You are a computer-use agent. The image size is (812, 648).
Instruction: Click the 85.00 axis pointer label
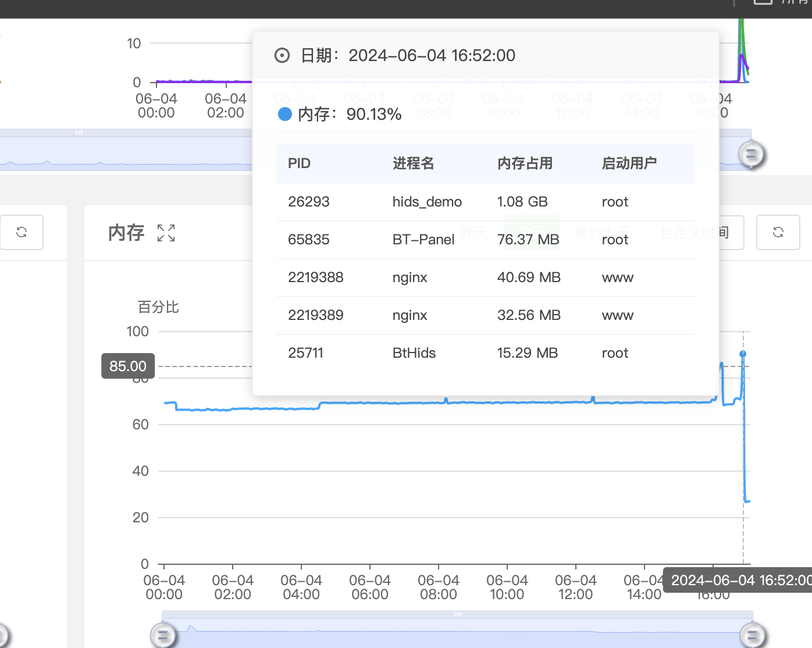pyautogui.click(x=128, y=366)
